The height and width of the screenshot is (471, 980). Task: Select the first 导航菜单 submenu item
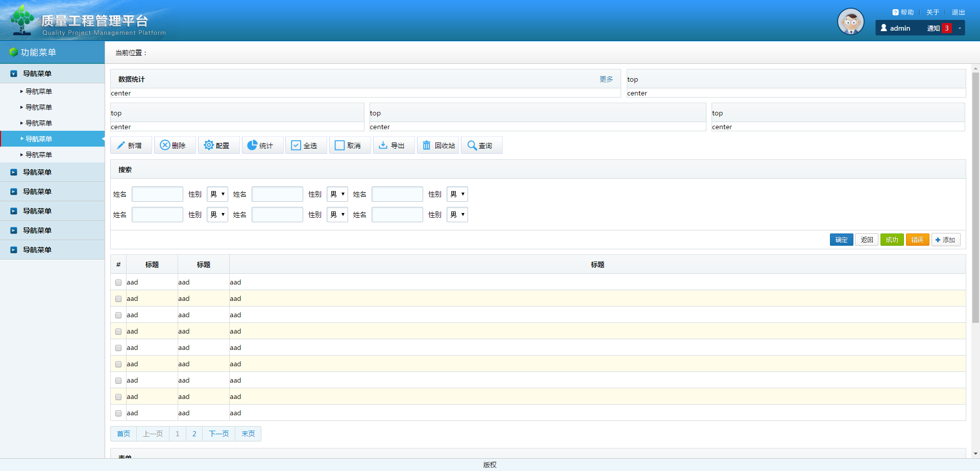tap(52, 91)
